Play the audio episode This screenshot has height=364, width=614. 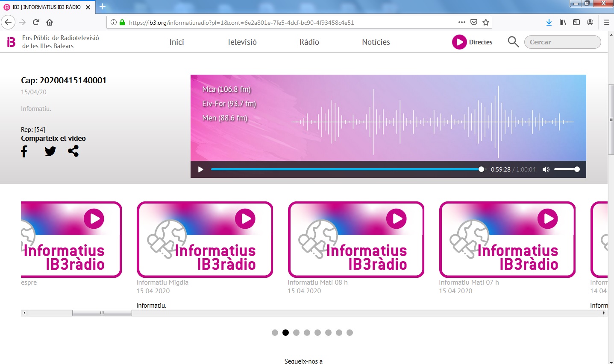coord(200,169)
